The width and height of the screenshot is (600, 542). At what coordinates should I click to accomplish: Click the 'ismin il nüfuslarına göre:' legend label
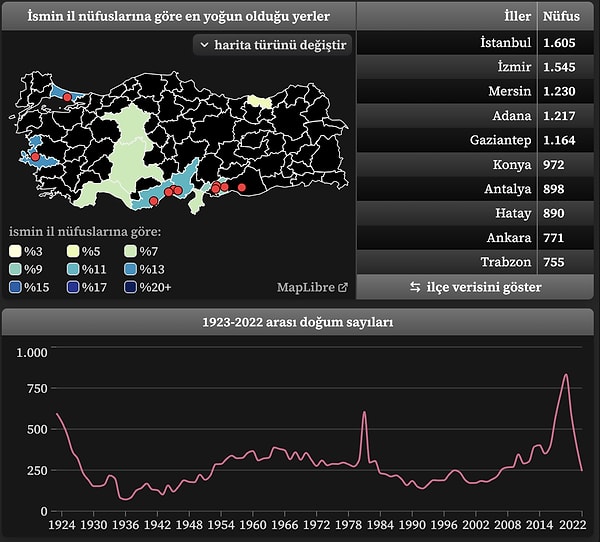85,232
